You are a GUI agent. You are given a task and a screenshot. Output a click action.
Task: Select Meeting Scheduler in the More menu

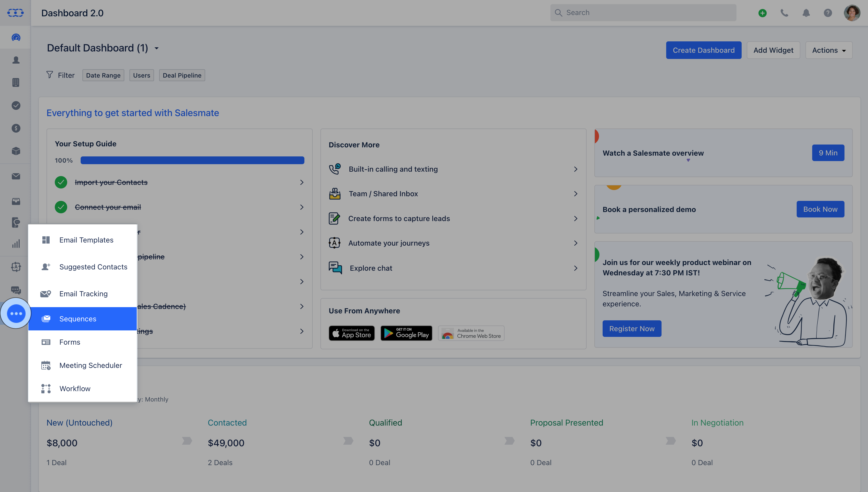82,365
